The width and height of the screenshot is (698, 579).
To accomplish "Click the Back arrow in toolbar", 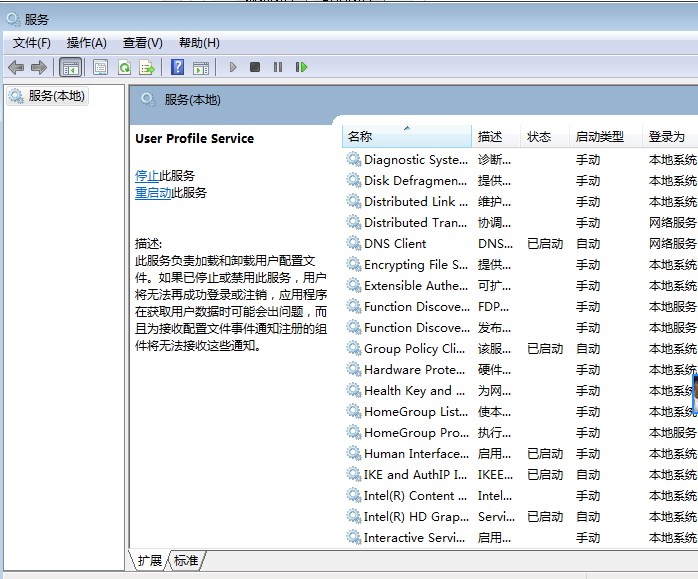I will [16, 67].
